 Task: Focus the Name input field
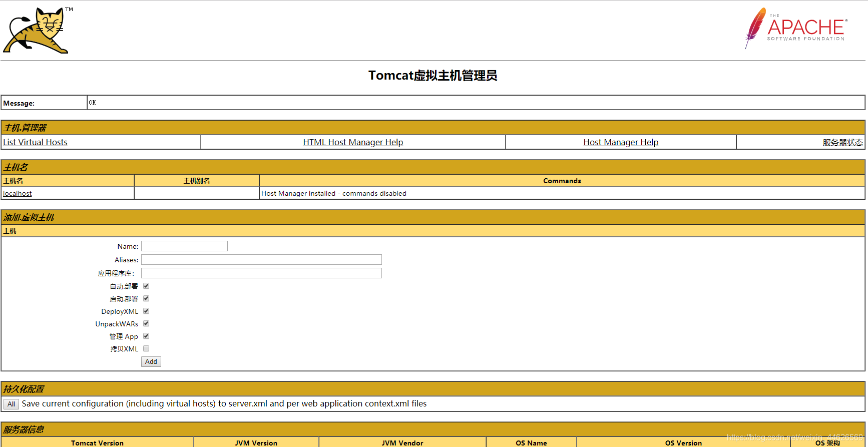pyautogui.click(x=184, y=246)
